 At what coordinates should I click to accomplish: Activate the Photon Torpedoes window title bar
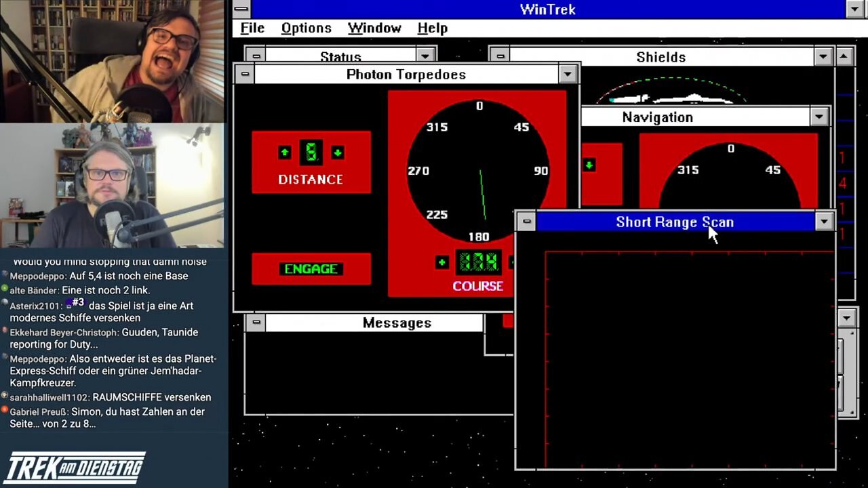pos(406,74)
